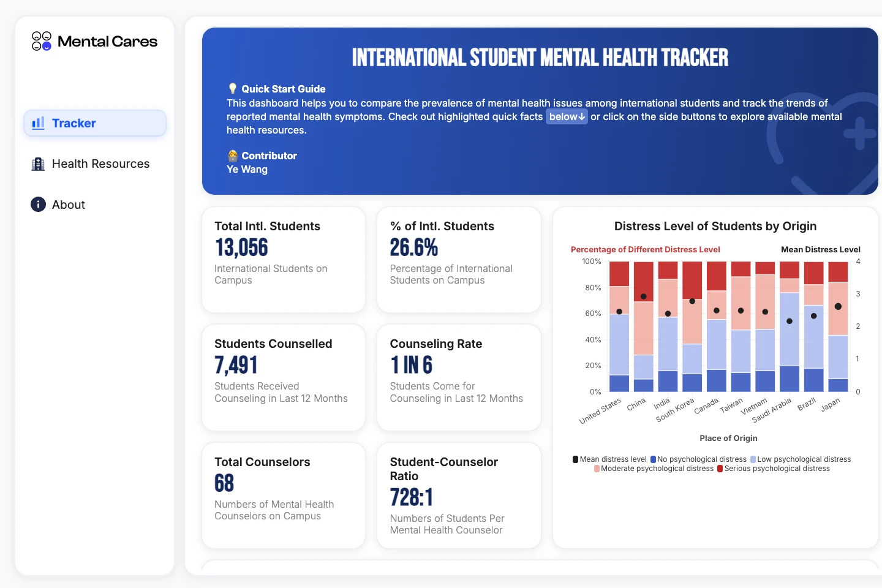Image resolution: width=882 pixels, height=588 pixels.
Task: Click the Health Resources building icon
Action: [x=38, y=164]
